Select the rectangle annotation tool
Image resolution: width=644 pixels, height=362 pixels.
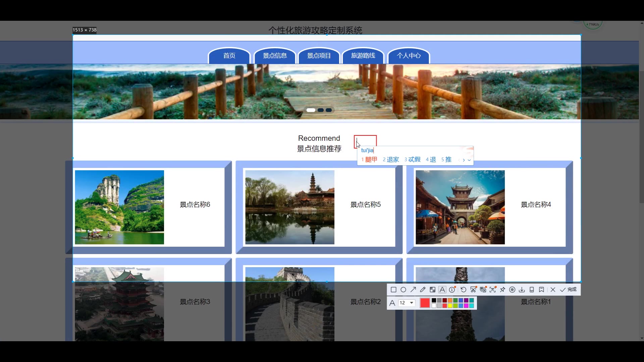point(393,290)
